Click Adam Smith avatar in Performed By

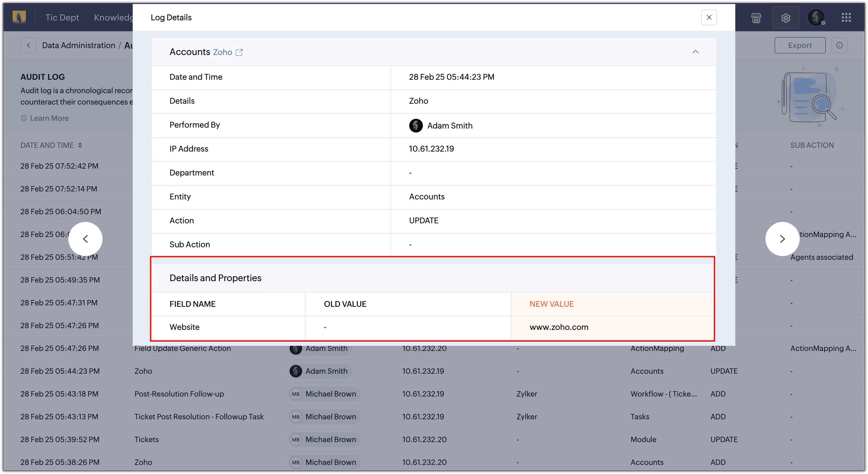pos(416,125)
